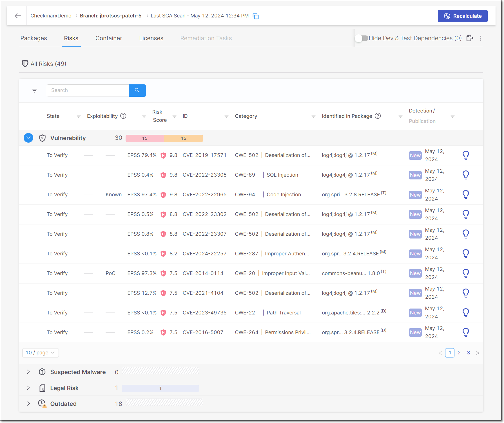This screenshot has height=423, width=504.
Task: Switch to the Container tab
Action: (109, 38)
